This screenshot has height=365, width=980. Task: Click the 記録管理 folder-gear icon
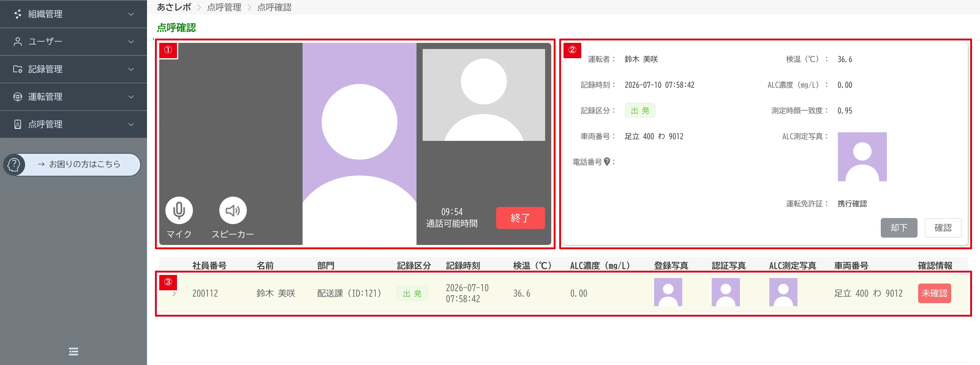point(17,69)
